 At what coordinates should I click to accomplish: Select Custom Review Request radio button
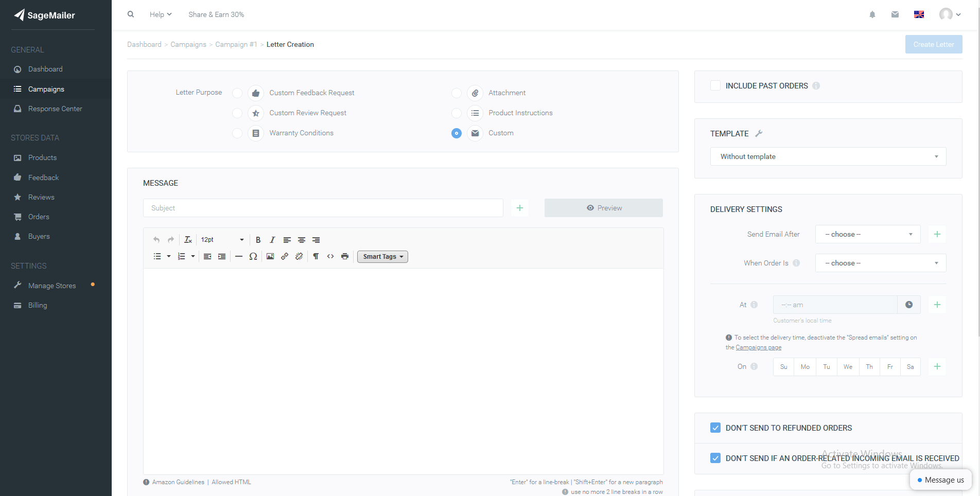point(237,113)
